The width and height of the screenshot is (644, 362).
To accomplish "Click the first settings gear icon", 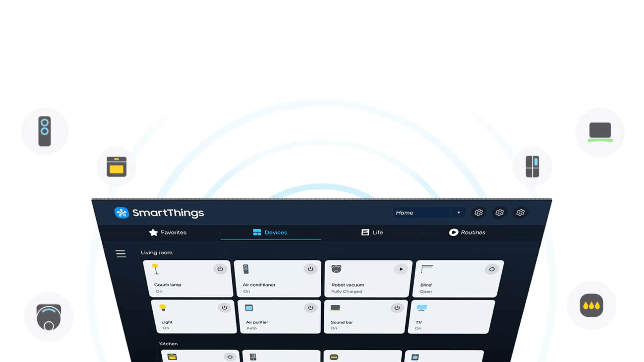I will (479, 213).
